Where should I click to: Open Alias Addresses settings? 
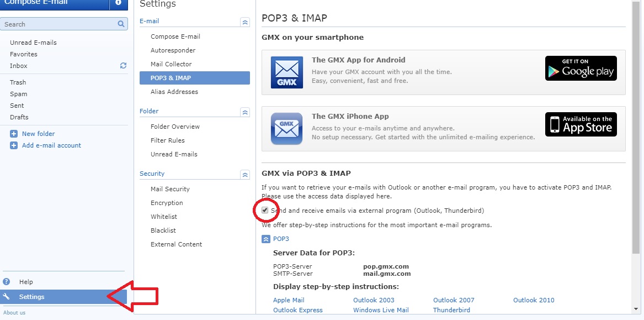[174, 92]
